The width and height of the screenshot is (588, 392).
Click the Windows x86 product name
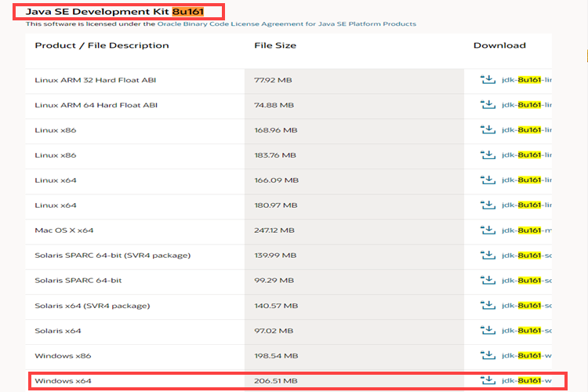pos(63,356)
